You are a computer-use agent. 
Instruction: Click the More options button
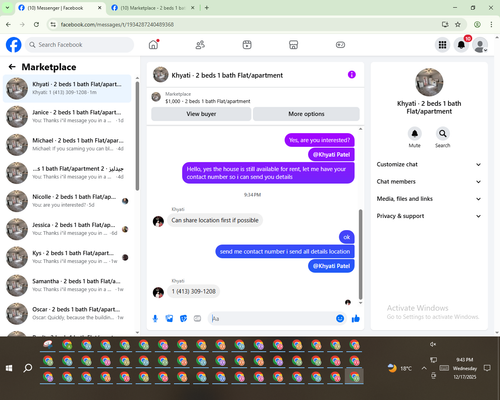pos(306,114)
